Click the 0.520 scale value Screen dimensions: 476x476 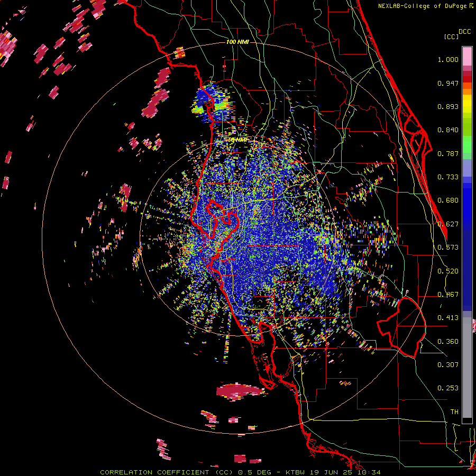[448, 271]
